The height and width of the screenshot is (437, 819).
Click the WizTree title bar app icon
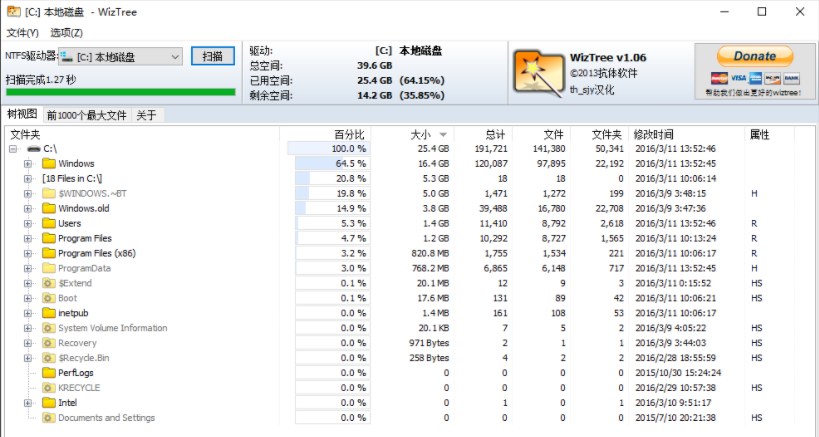click(14, 11)
